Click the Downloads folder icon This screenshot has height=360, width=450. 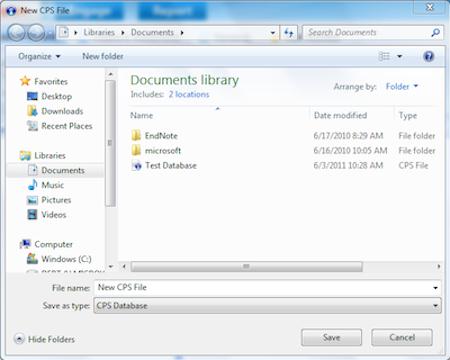32,111
